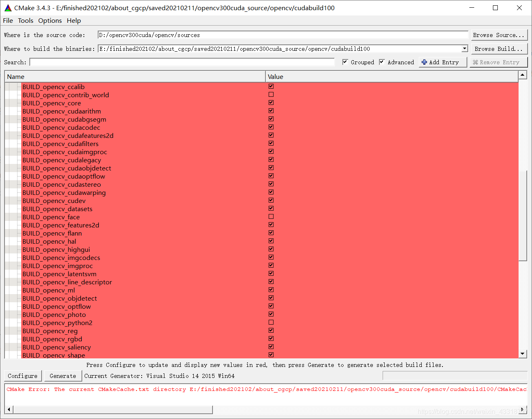Select BUILD_opencv_cudalegacy entry
Image resolution: width=532 pixels, height=419 pixels.
pos(61,160)
